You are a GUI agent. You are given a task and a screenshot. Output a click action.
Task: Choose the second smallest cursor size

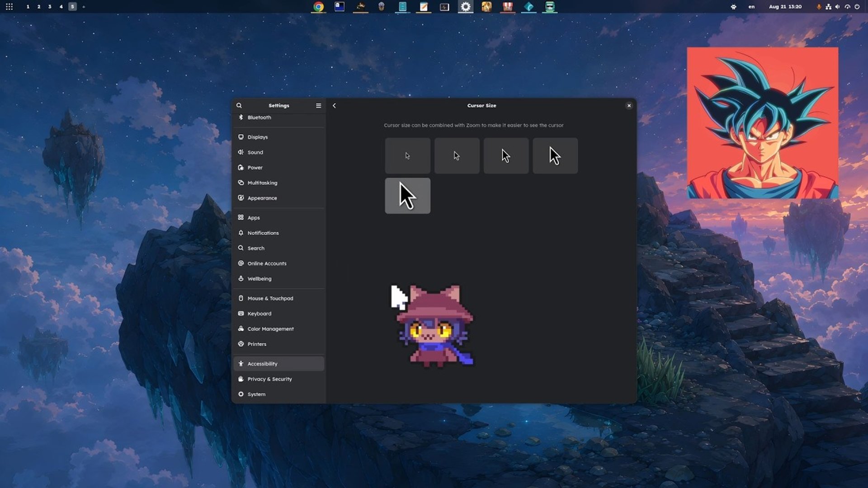coord(457,156)
